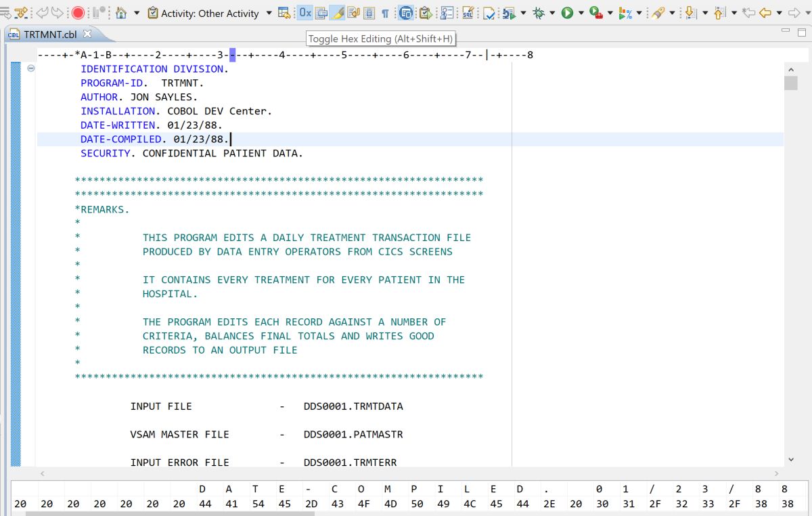Click the editor vertical scrollbar thumb

coord(790,83)
